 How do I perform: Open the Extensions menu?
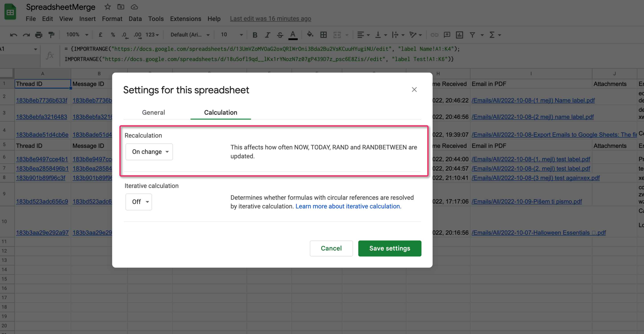186,19
